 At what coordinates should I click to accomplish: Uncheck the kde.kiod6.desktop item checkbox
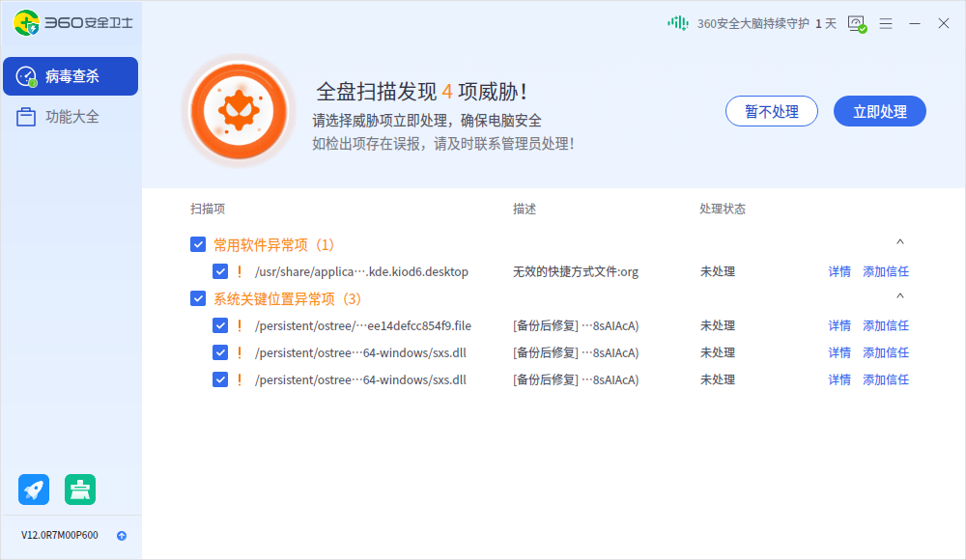coord(220,271)
